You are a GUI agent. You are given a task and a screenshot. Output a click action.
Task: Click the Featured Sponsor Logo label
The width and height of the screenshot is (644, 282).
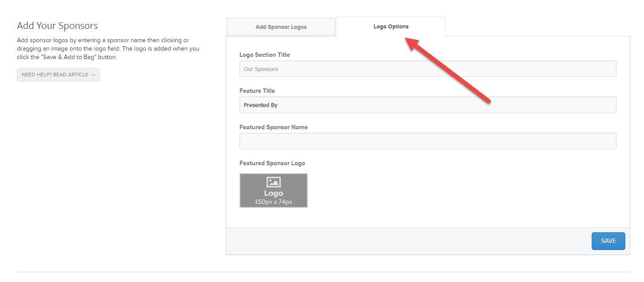[x=272, y=163]
